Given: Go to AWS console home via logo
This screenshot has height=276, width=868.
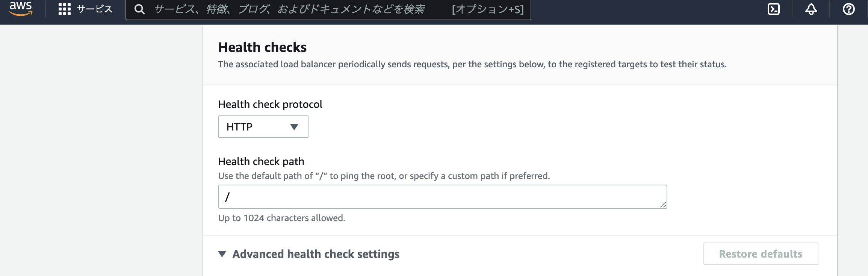Looking at the screenshot, I should point(21,8).
